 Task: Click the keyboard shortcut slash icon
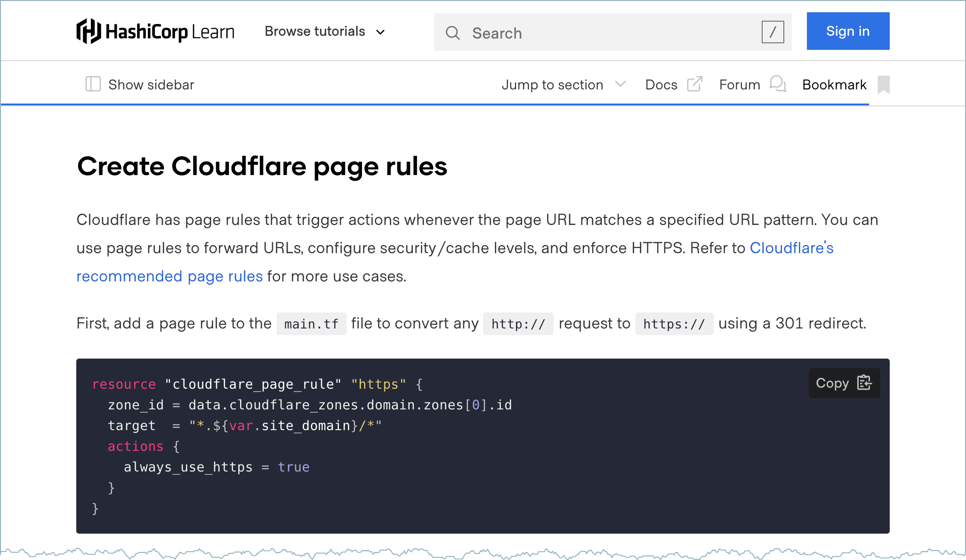pyautogui.click(x=772, y=32)
